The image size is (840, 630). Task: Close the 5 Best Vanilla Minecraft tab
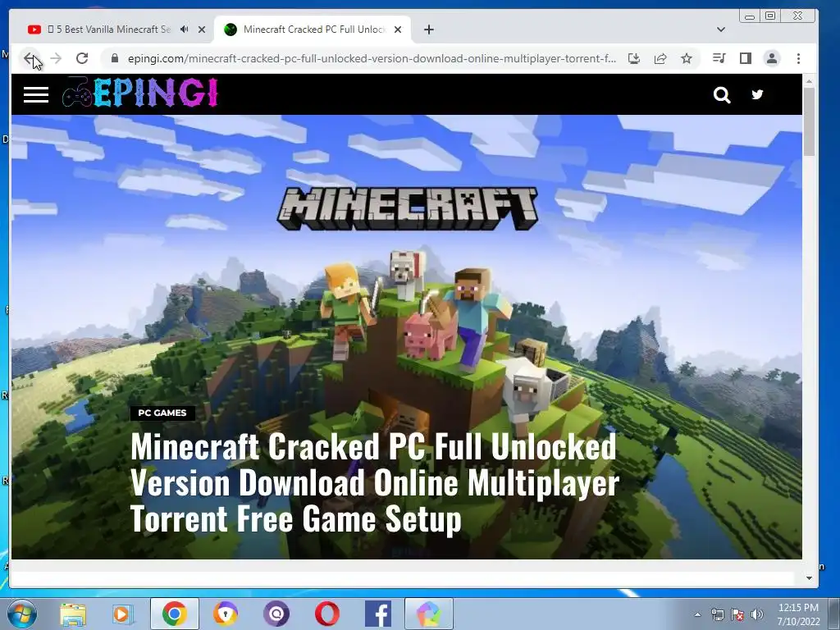[202, 30]
